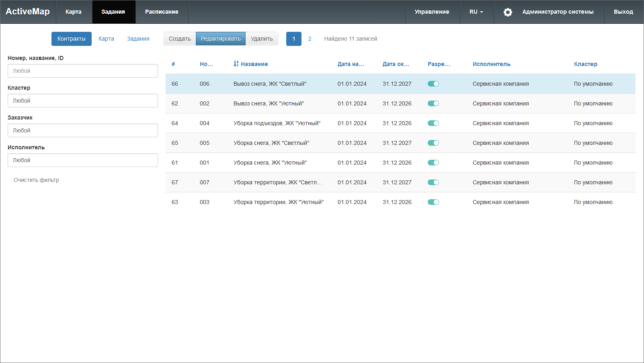Select the row Уборка снега, ЖК "Уютный"
This screenshot has height=363, width=644.
coord(270,163)
